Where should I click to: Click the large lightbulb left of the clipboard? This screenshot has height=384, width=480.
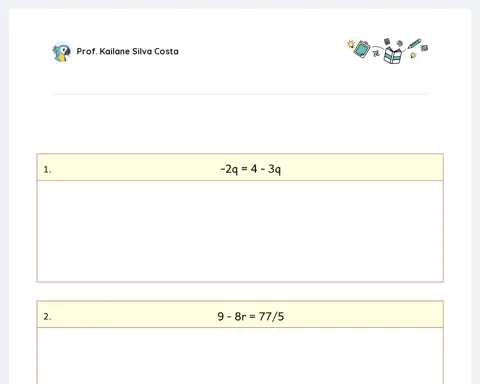350,44
